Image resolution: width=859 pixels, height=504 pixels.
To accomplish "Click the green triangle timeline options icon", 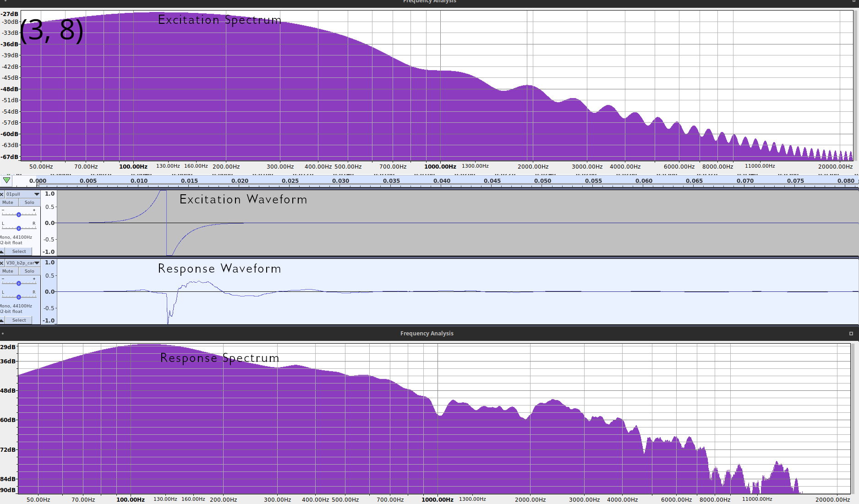I will pyautogui.click(x=6, y=181).
